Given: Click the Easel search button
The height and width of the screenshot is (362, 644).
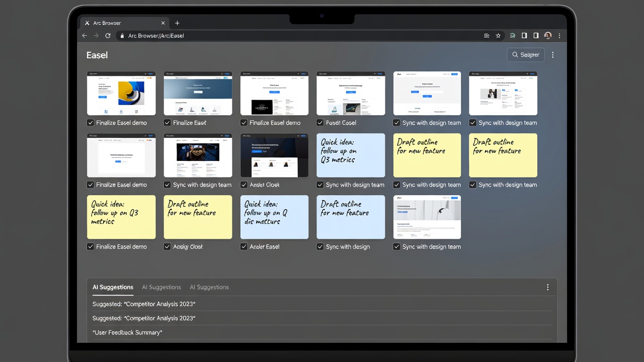Looking at the screenshot, I should click(x=526, y=55).
